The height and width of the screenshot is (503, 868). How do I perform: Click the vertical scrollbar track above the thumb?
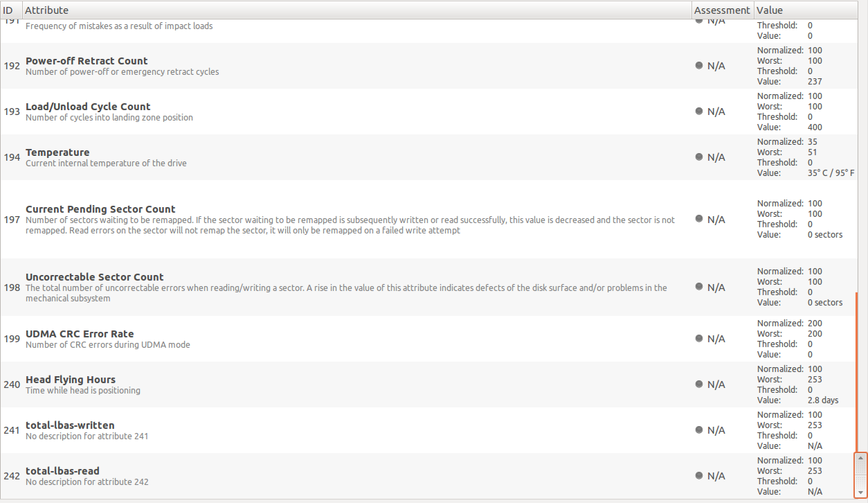coord(860,236)
